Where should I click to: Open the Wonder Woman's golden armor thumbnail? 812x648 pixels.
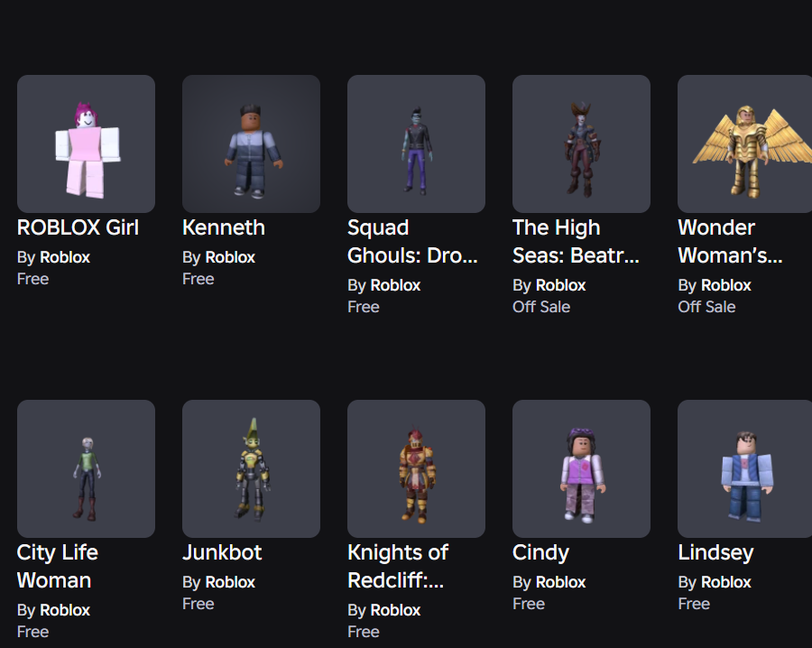click(x=744, y=143)
